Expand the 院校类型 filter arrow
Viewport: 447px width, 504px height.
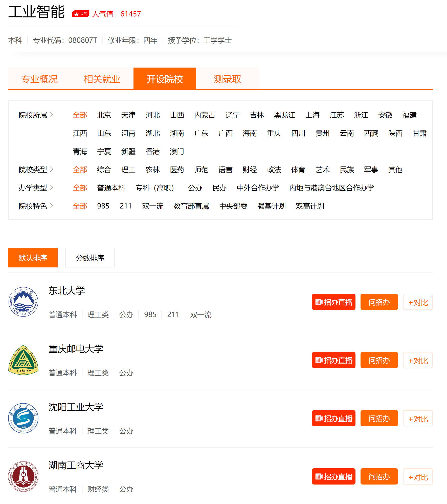click(x=52, y=169)
